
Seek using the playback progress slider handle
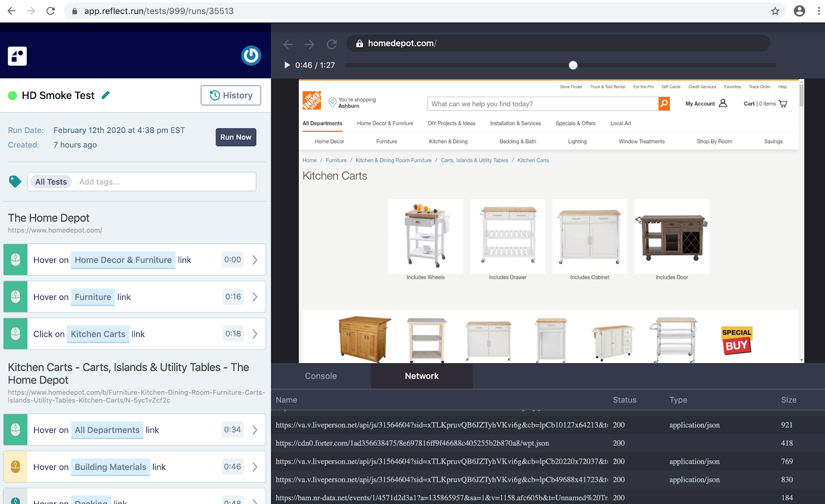point(573,65)
